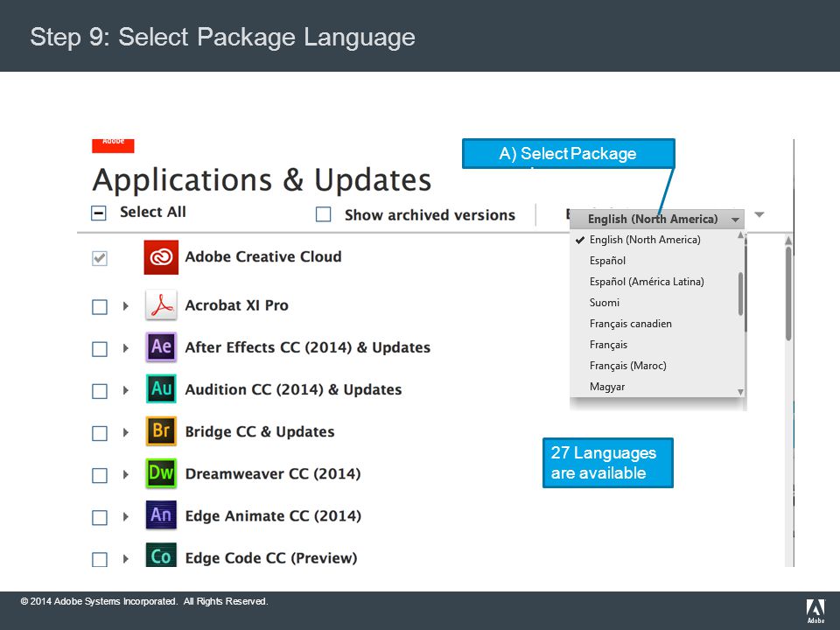840x630 pixels.
Task: Click the language list scrollbar thumb
Action: point(740,294)
